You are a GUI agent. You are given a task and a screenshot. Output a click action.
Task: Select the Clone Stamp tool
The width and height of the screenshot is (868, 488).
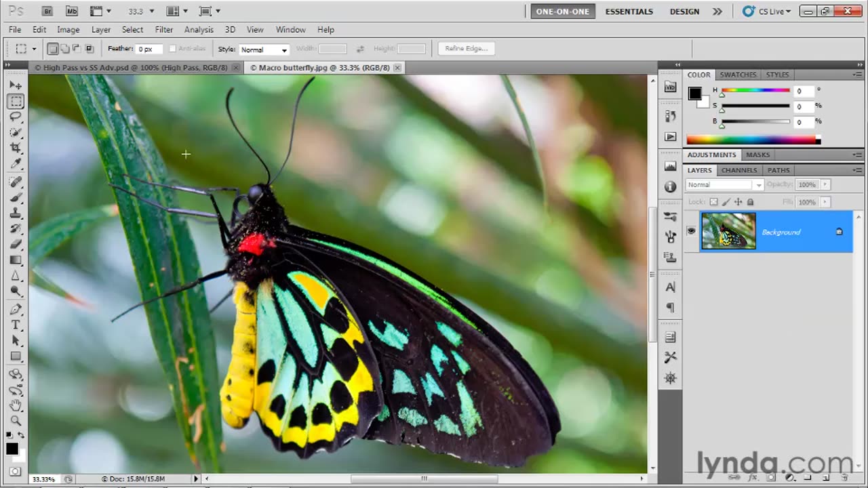click(x=16, y=213)
